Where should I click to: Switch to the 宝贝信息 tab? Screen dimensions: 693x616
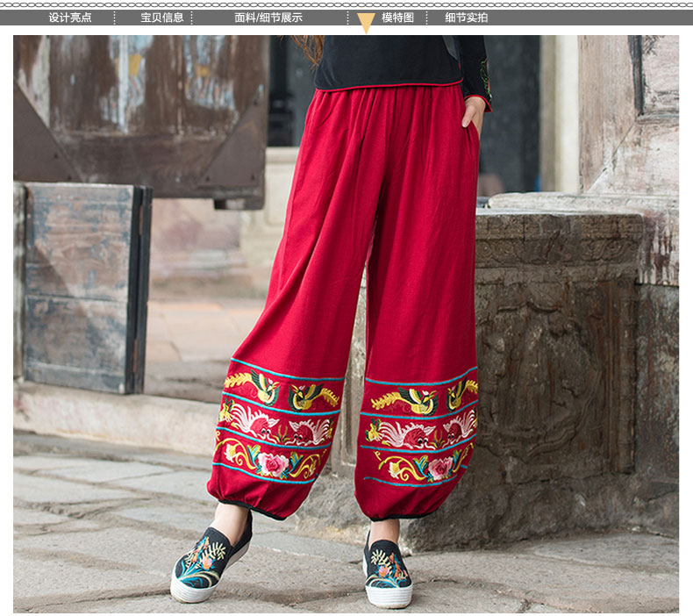[x=162, y=18]
